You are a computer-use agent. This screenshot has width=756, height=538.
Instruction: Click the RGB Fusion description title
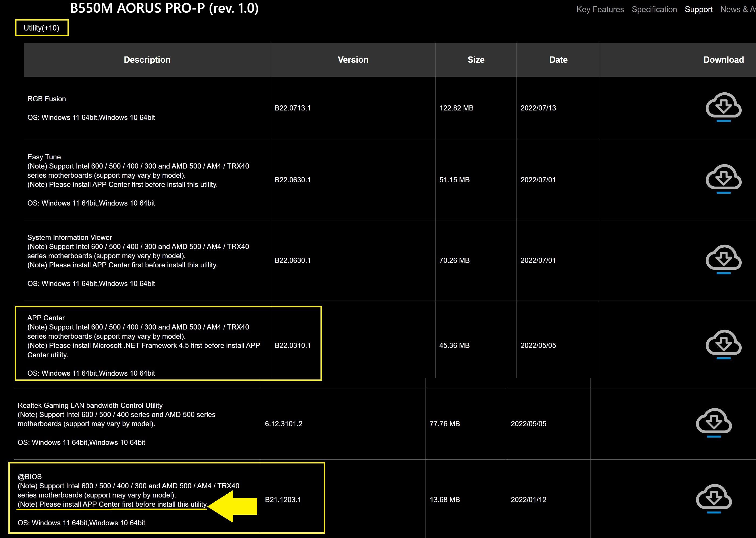point(47,99)
